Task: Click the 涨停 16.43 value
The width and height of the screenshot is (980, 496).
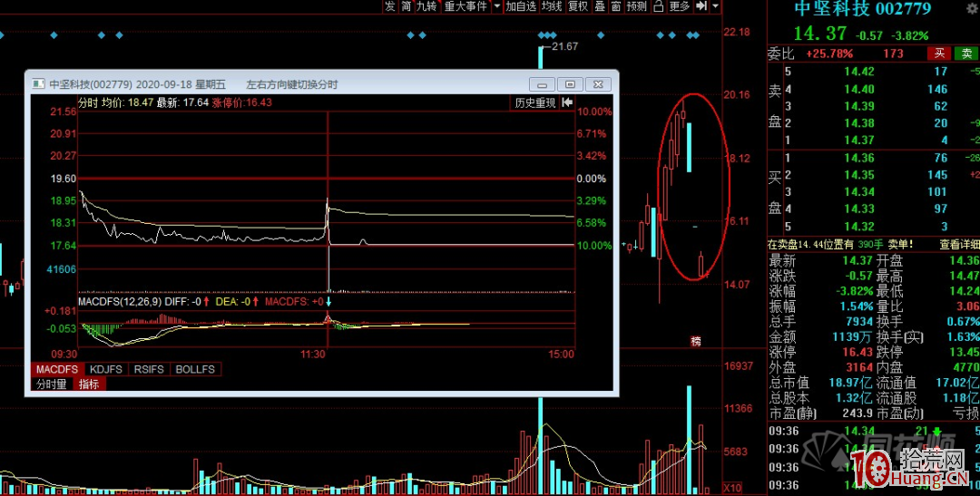Action: pos(857,352)
